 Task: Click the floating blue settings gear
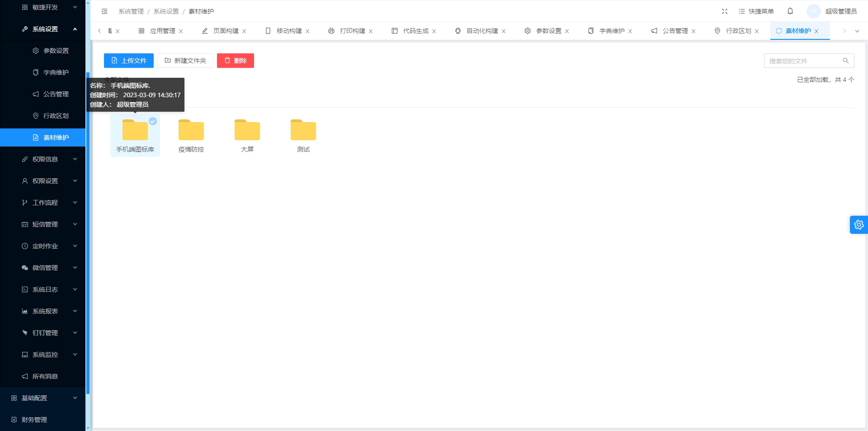tap(859, 225)
